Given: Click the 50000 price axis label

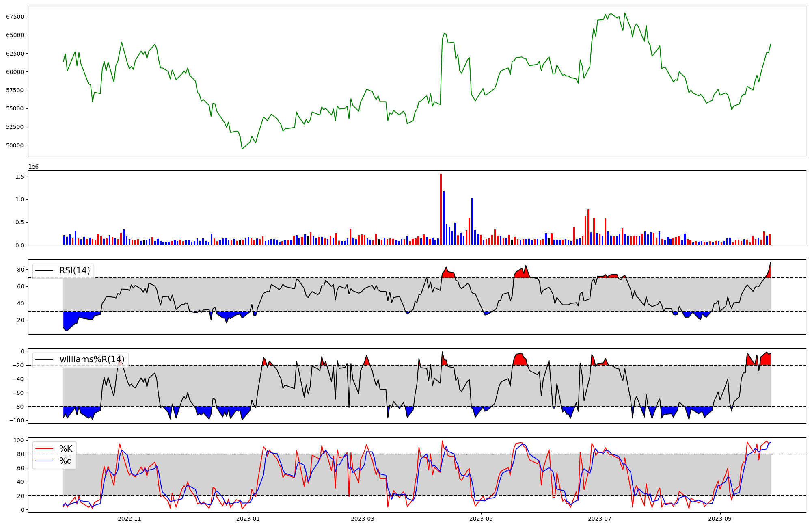Looking at the screenshot, I should click(15, 145).
